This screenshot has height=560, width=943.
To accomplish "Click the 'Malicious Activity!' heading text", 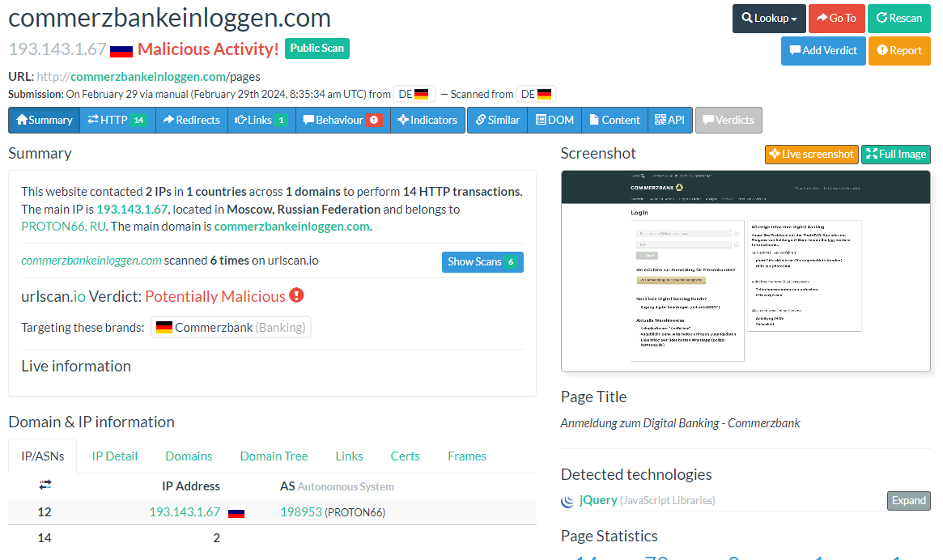I will 208,49.
